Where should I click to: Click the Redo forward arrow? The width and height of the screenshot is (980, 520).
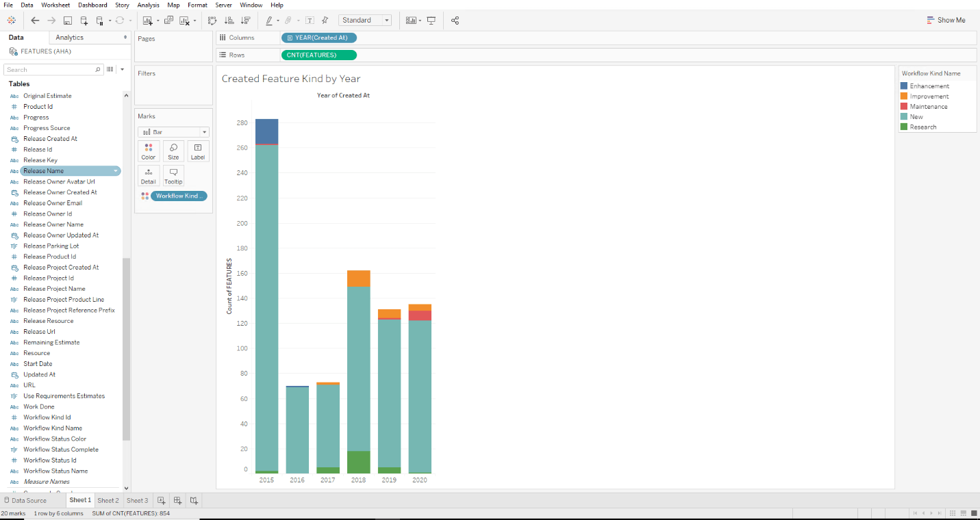click(x=51, y=21)
